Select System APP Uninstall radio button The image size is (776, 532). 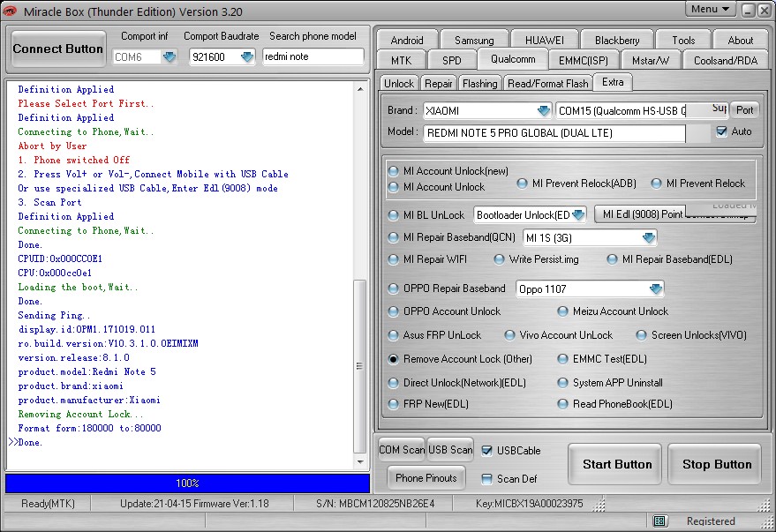click(562, 383)
